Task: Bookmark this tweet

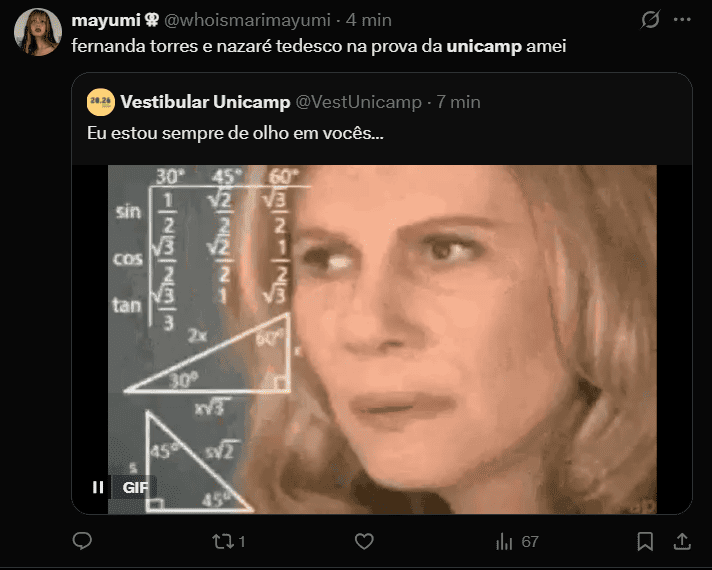Action: (646, 541)
